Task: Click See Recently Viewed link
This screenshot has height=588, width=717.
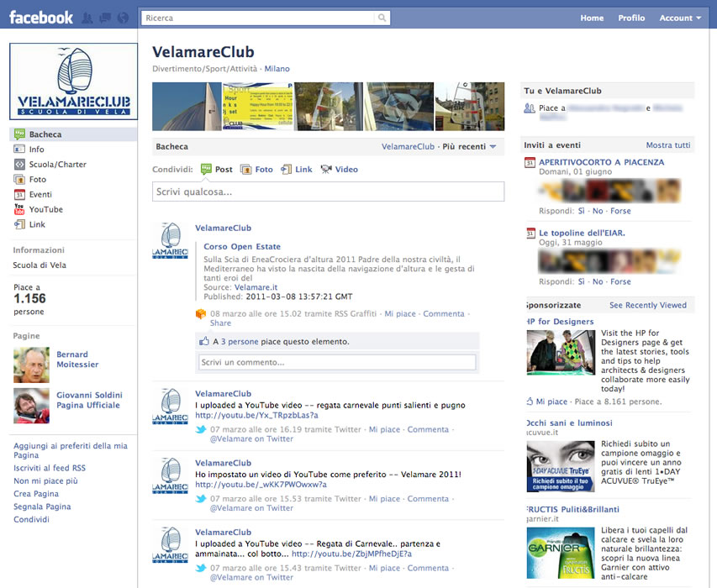Action: pyautogui.click(x=647, y=305)
